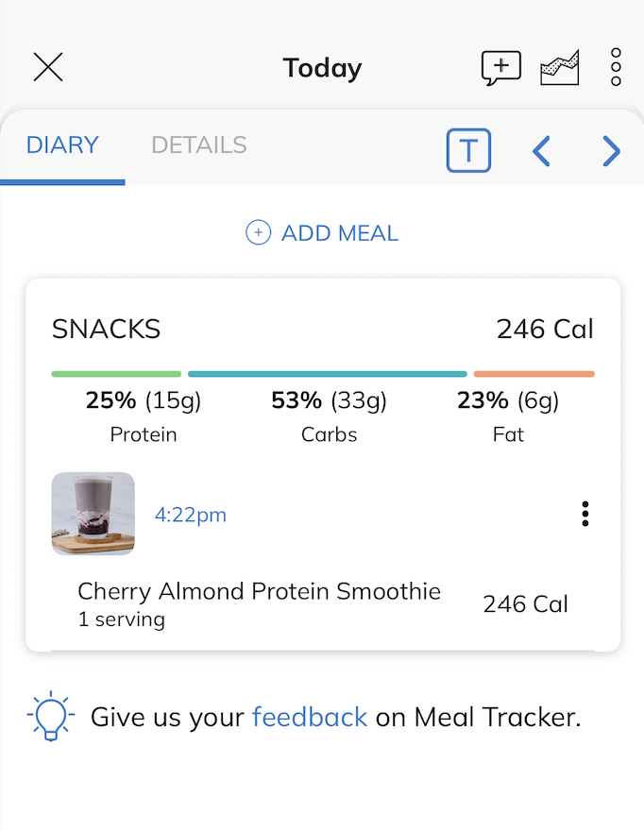Click the teal carbs macro bar
This screenshot has width=644, height=831.
click(x=327, y=374)
